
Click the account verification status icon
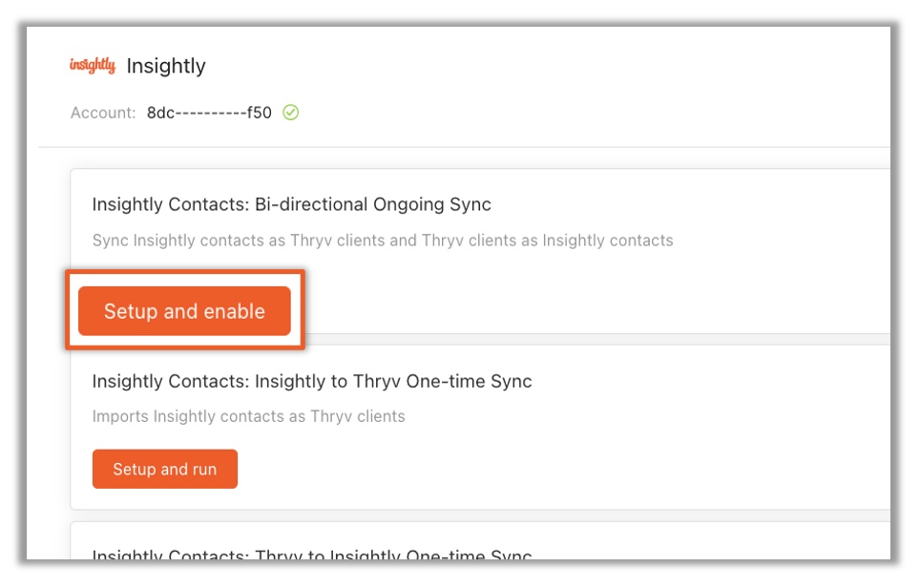tap(291, 113)
